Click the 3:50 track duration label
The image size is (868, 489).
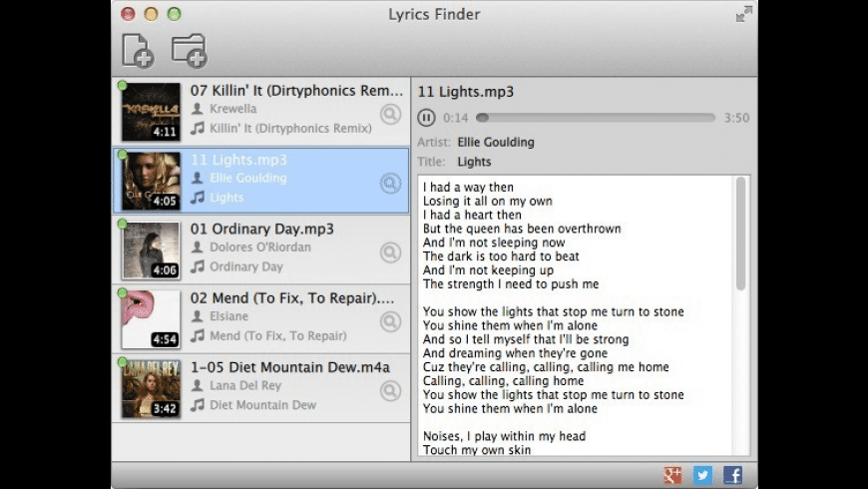point(737,118)
